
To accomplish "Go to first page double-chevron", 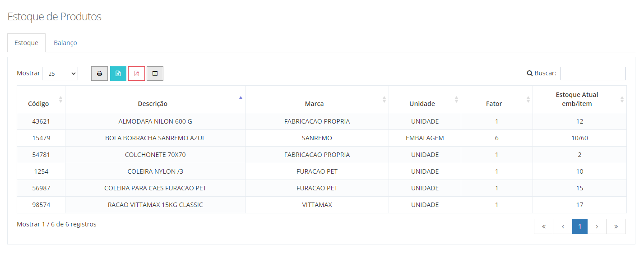I will [x=544, y=226].
